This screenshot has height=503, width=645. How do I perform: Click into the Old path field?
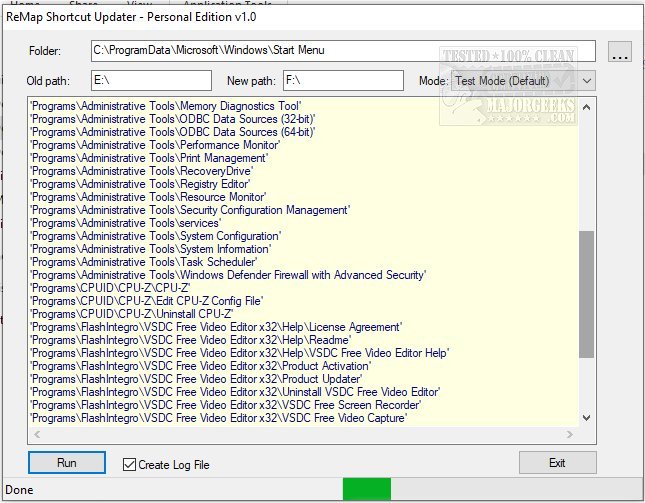pos(151,80)
